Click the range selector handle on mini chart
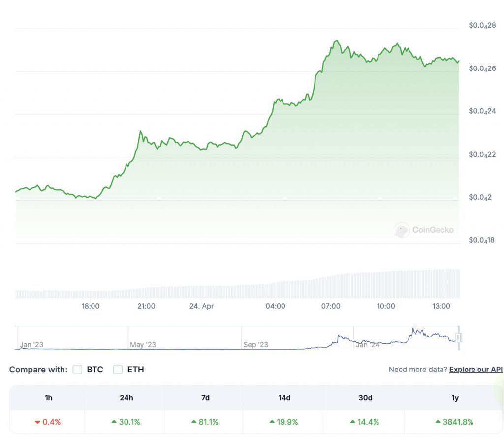504x438 pixels. coord(459,337)
